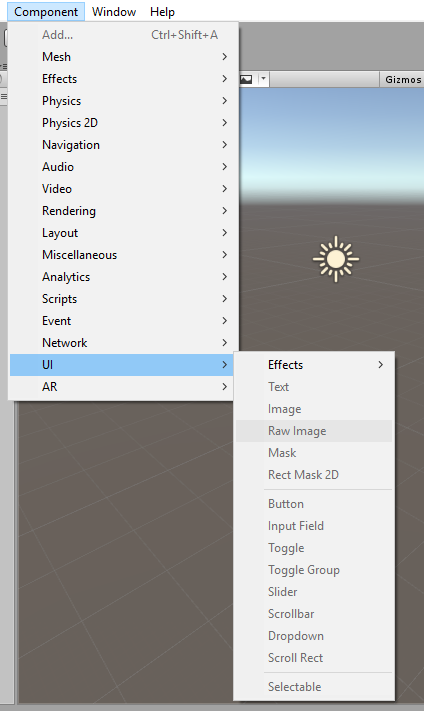Choose Slider in the UI submenu
Screen dimensions: 424x711
pos(314,592)
